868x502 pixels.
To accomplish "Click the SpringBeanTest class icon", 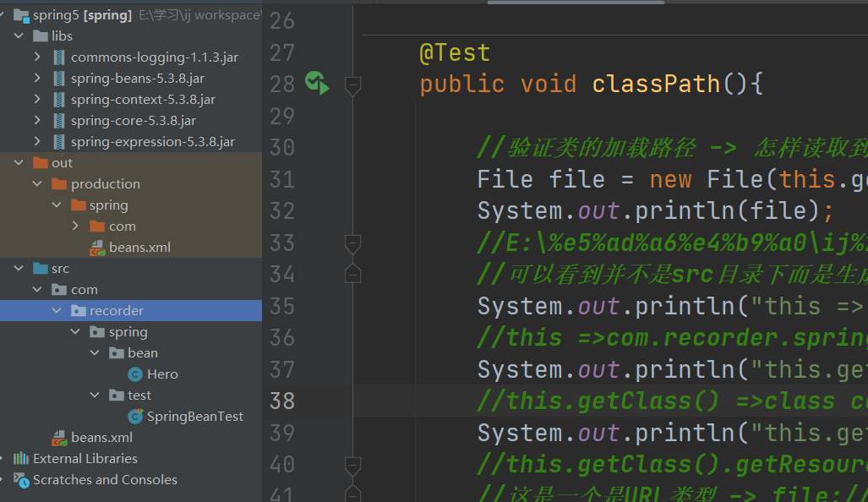I will click(x=135, y=417).
